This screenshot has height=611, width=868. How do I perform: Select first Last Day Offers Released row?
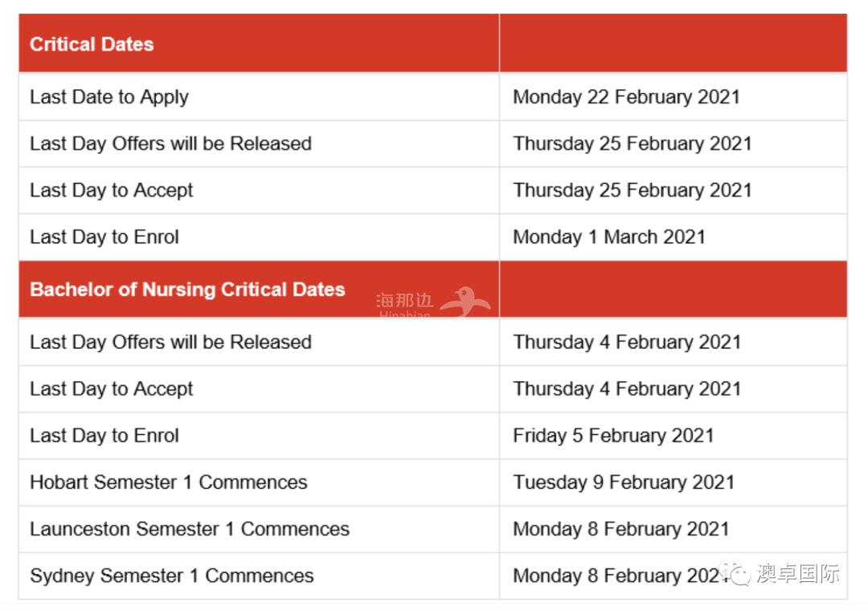click(433, 143)
